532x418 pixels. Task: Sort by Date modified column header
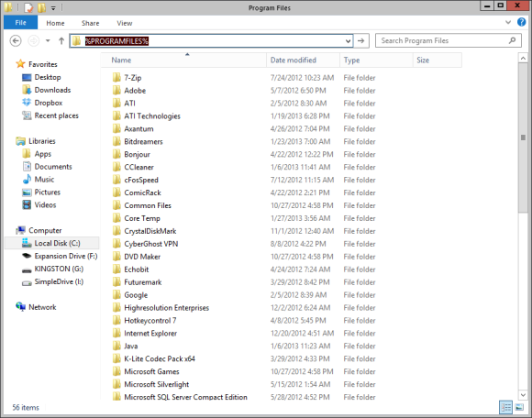(x=303, y=60)
